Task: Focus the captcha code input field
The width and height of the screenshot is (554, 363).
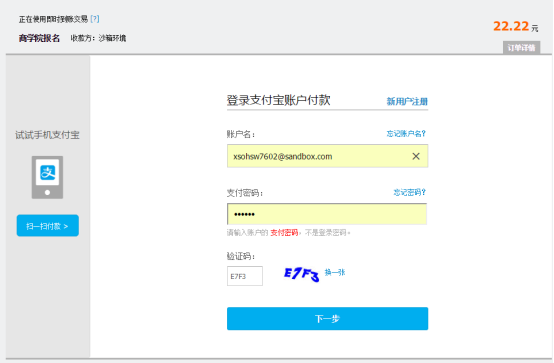Action: click(245, 276)
